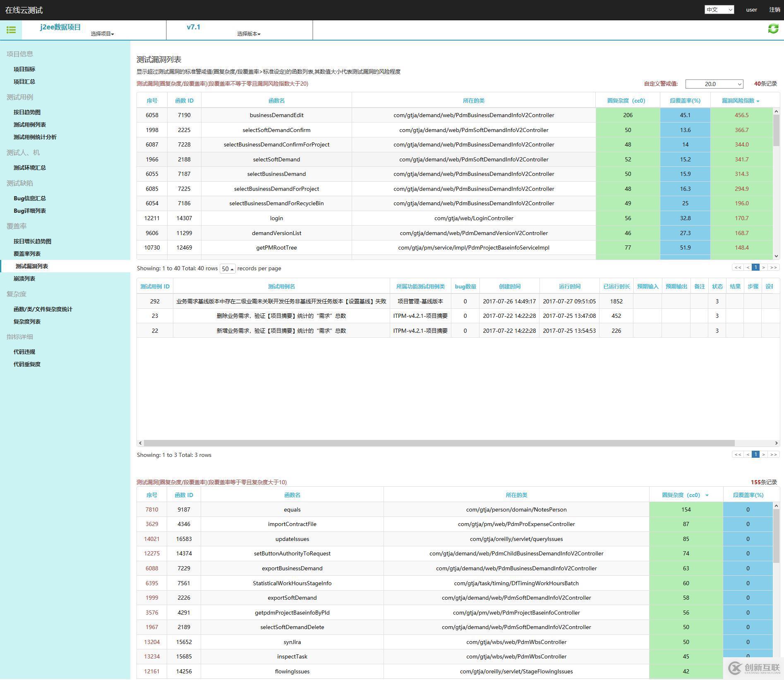Open the 中文 language selector

coord(719,10)
